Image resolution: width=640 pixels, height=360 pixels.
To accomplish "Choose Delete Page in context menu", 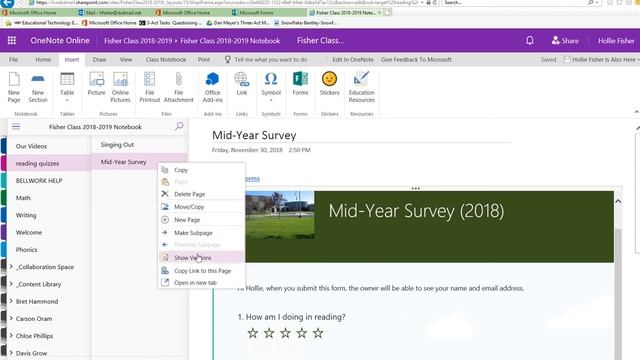I will (202, 194).
